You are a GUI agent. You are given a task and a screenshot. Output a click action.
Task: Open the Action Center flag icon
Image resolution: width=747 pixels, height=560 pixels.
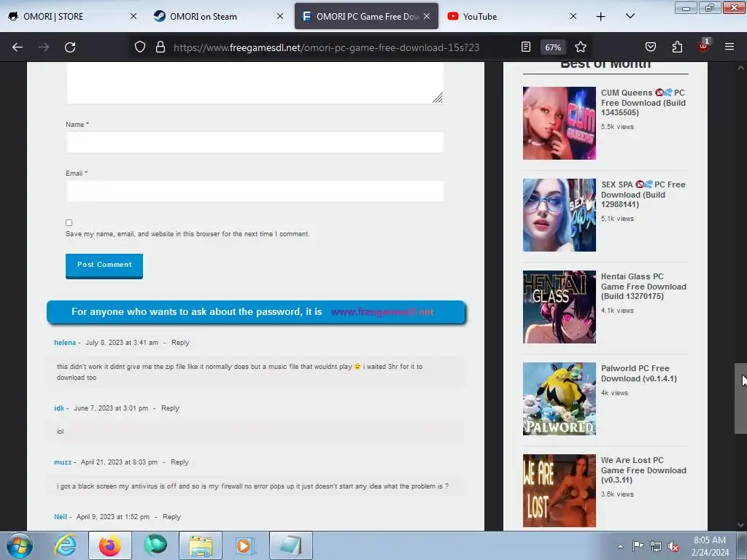click(638, 546)
